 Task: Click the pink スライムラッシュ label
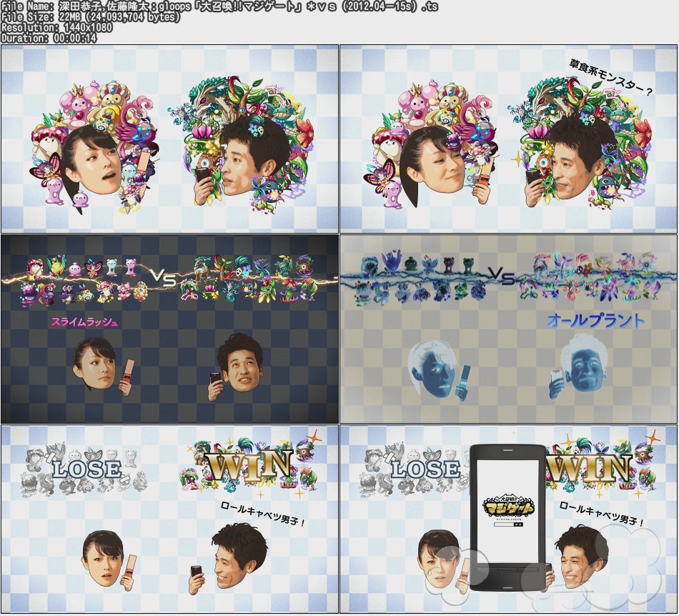pos(84,322)
